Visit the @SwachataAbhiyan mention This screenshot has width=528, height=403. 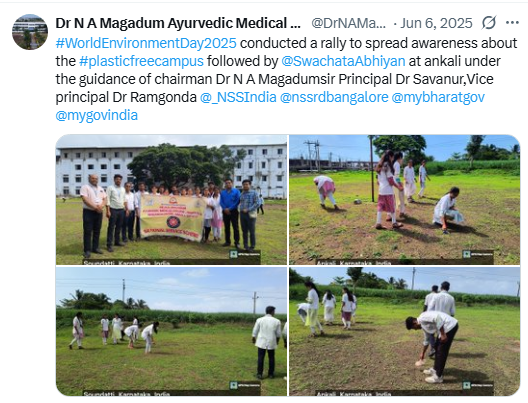tap(343, 61)
